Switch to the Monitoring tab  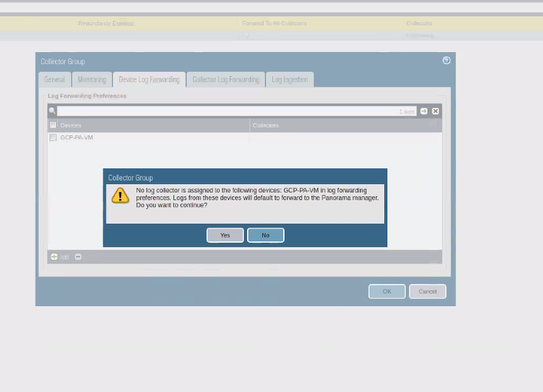(91, 79)
